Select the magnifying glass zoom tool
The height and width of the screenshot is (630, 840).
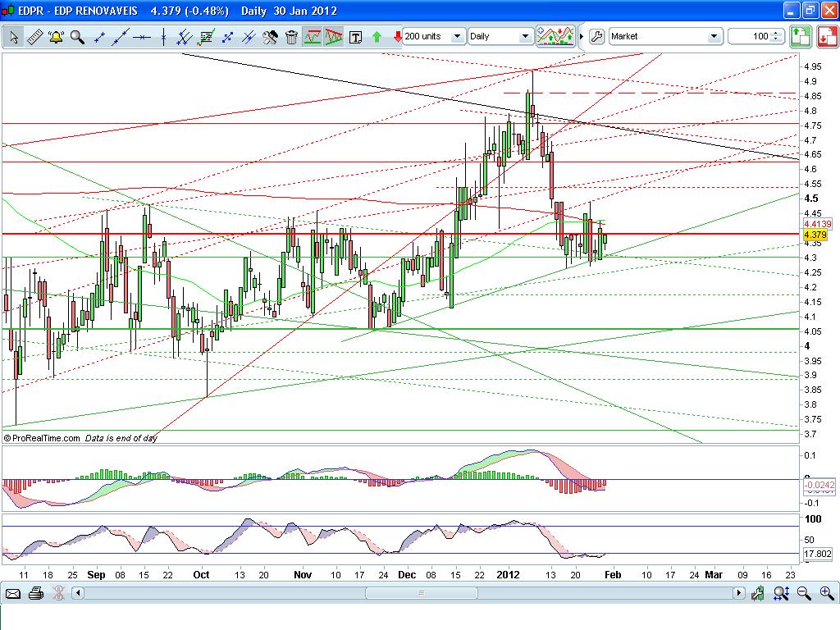[77, 37]
